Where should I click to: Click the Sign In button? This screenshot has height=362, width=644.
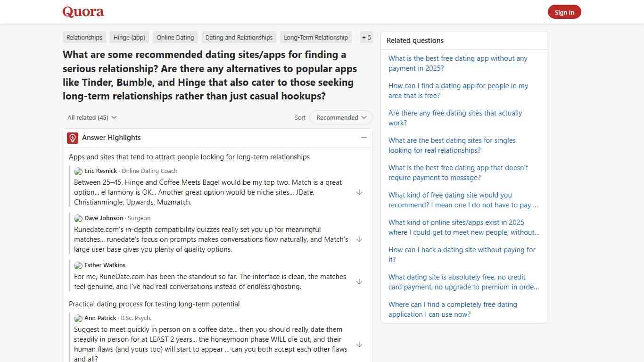pos(564,12)
